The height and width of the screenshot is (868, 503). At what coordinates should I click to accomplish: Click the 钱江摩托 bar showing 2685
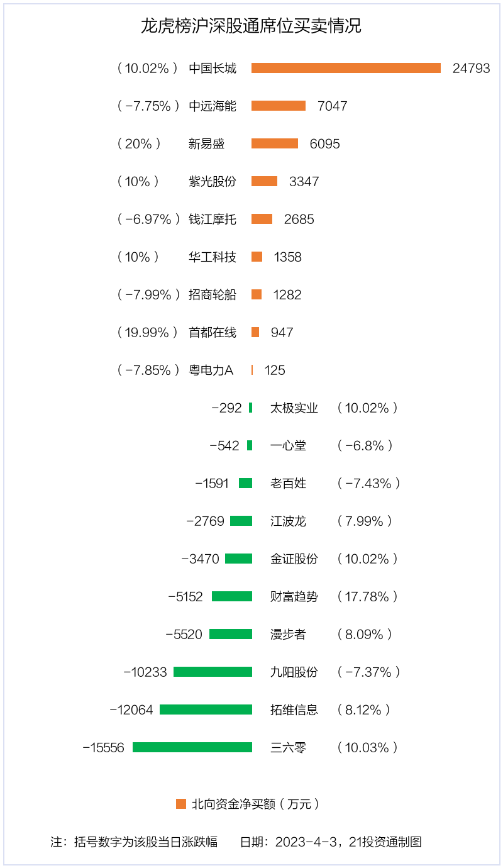[262, 219]
